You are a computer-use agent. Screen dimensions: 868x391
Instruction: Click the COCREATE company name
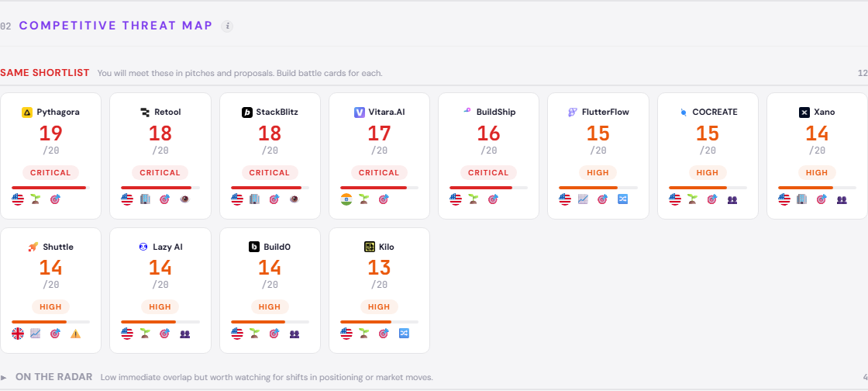(715, 112)
